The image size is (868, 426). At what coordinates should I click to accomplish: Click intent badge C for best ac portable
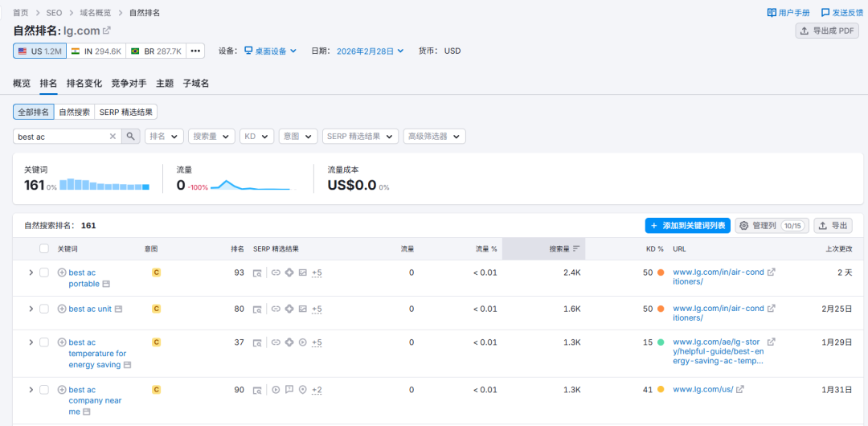156,272
